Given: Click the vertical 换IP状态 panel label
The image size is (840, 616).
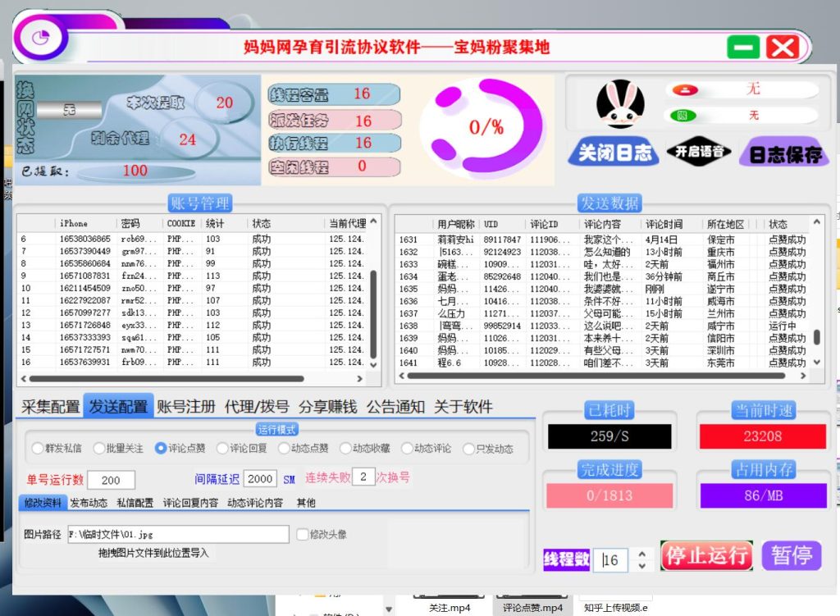Looking at the screenshot, I should 24,116.
